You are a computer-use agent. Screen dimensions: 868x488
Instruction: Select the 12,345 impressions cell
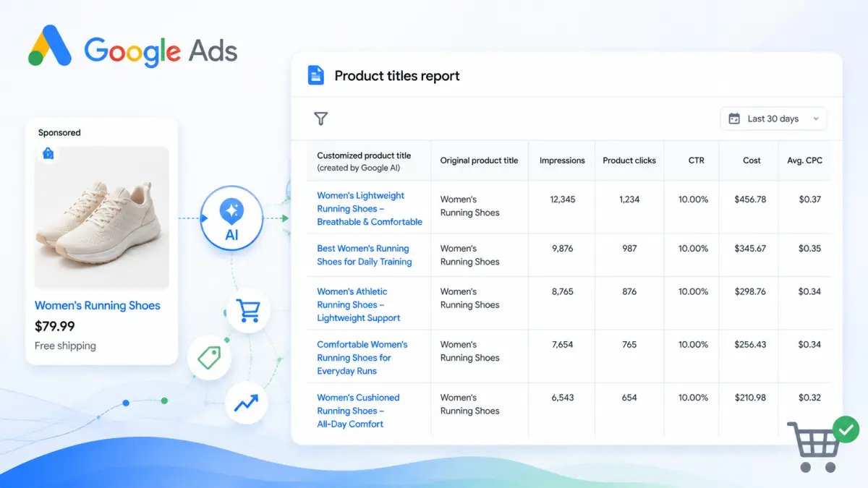click(x=562, y=199)
